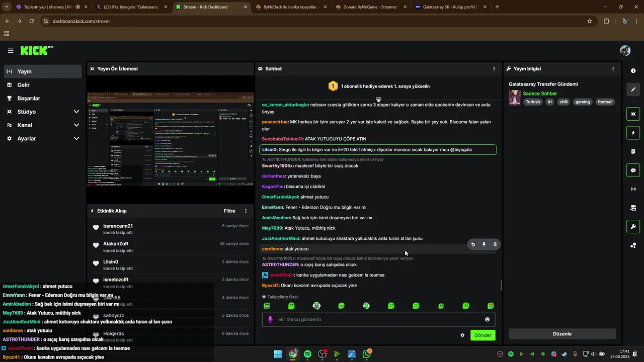The image size is (644, 362).
Task: Click the browser reload button
Action: [x=32, y=21]
